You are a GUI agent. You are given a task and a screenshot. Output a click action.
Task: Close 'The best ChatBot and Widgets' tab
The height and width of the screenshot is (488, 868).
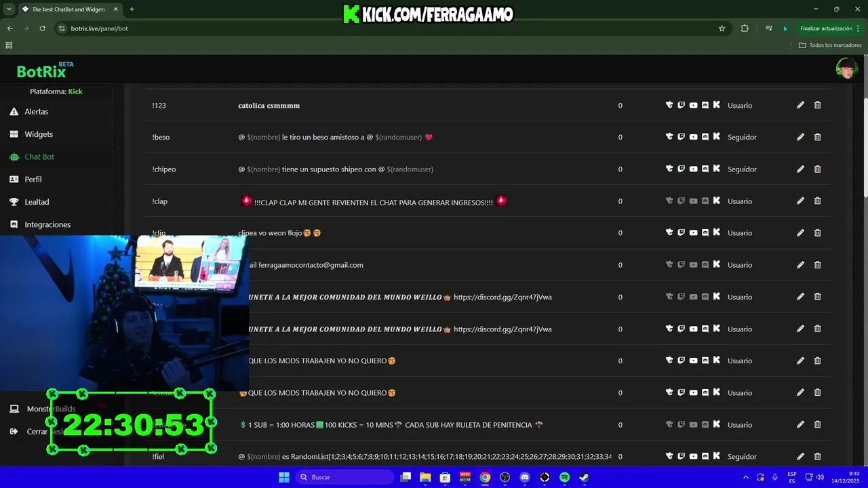[x=115, y=9]
